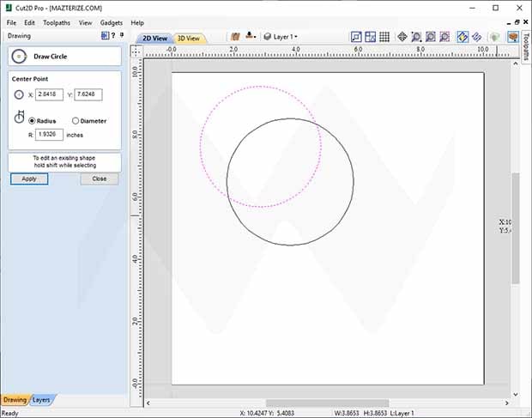This screenshot has height=418, width=532.
Task: Click the orange material block icon
Action: 513,37
